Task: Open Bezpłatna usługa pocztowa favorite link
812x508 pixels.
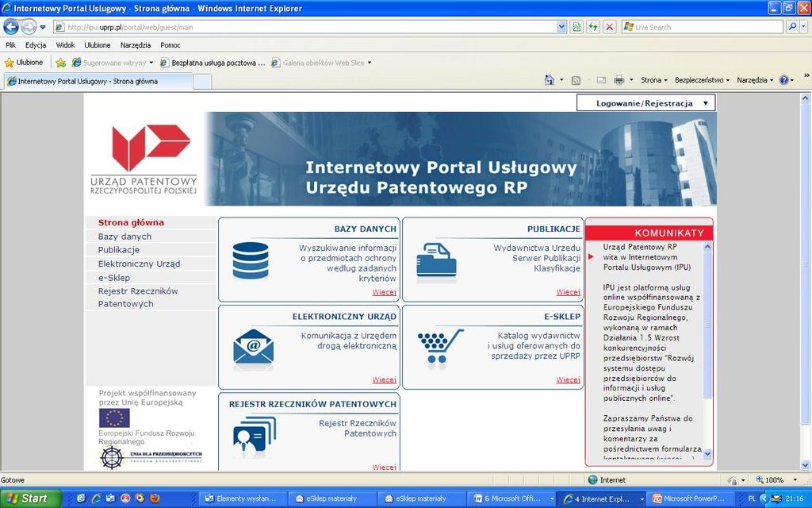Action: (x=213, y=63)
